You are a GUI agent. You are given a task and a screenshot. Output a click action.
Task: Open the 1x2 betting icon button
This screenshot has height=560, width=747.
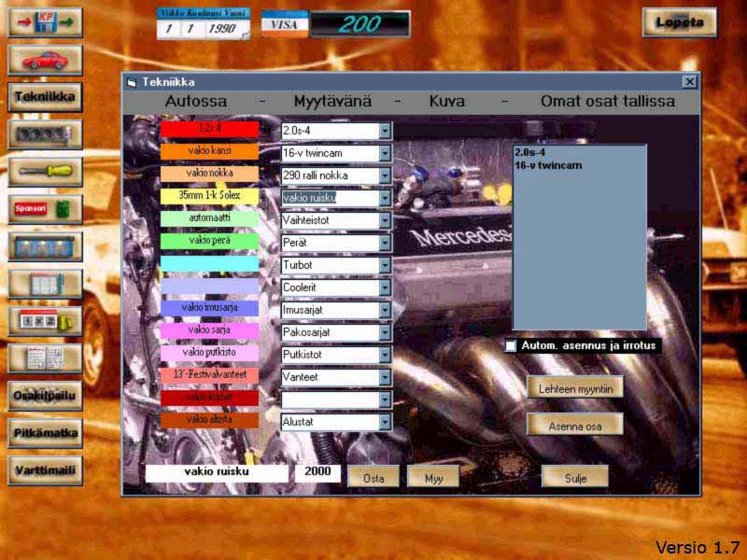pyautogui.click(x=45, y=321)
